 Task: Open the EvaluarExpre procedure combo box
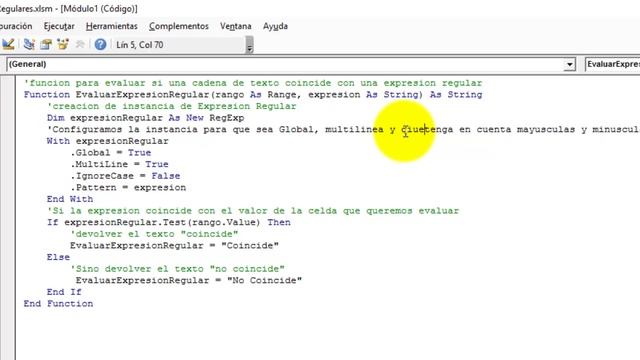tap(612, 64)
